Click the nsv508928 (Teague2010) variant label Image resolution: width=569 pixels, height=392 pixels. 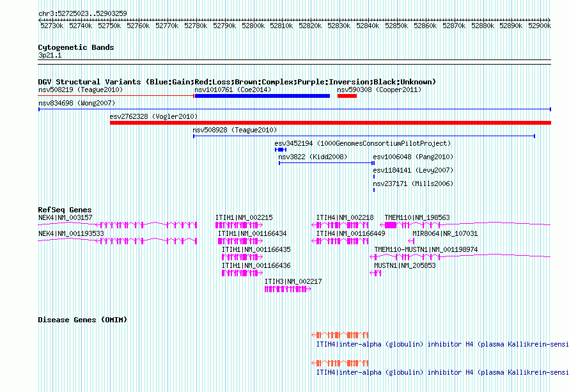click(x=235, y=130)
